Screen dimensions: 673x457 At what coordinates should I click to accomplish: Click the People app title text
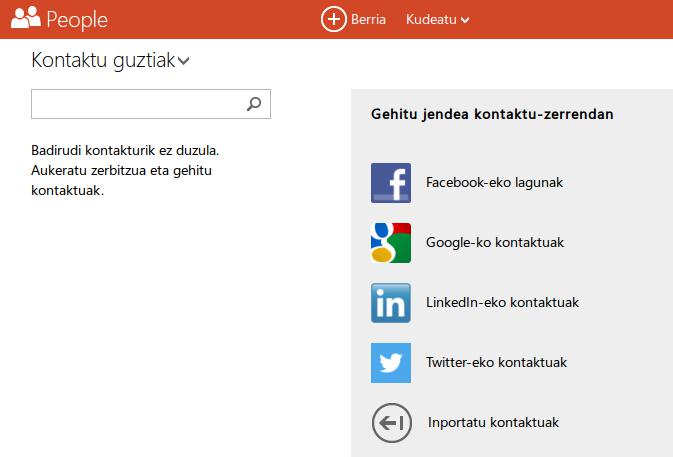pyautogui.click(x=77, y=19)
